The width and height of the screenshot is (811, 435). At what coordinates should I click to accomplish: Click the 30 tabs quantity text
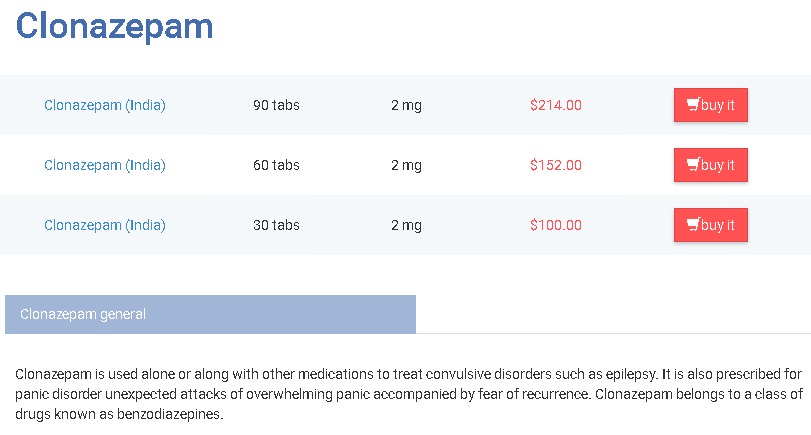tap(276, 225)
